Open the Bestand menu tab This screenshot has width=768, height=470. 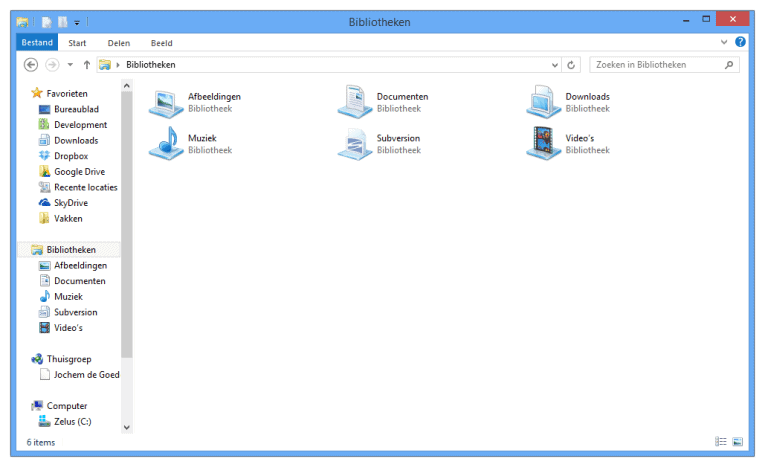37,43
